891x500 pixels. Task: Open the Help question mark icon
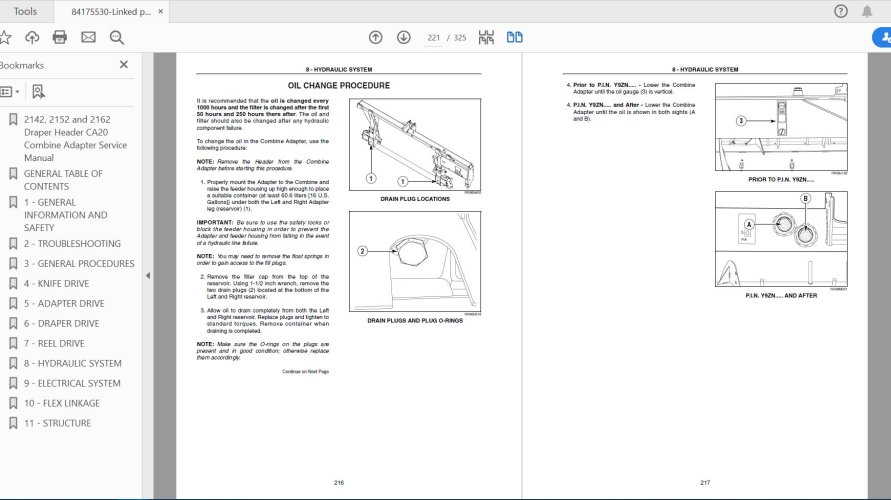(x=840, y=11)
